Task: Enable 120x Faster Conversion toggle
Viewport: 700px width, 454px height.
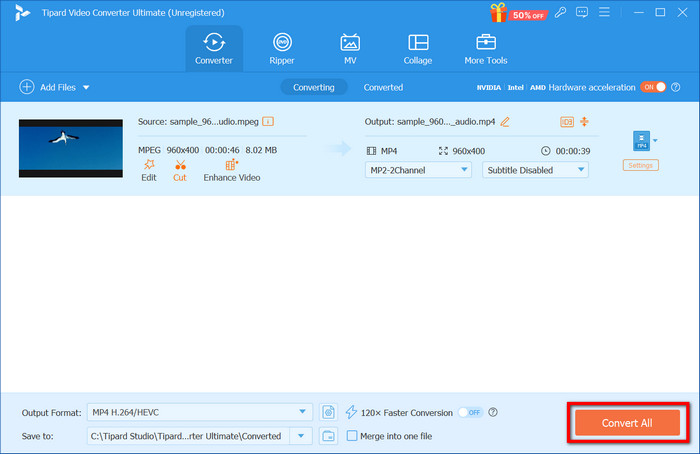Action: [x=471, y=412]
